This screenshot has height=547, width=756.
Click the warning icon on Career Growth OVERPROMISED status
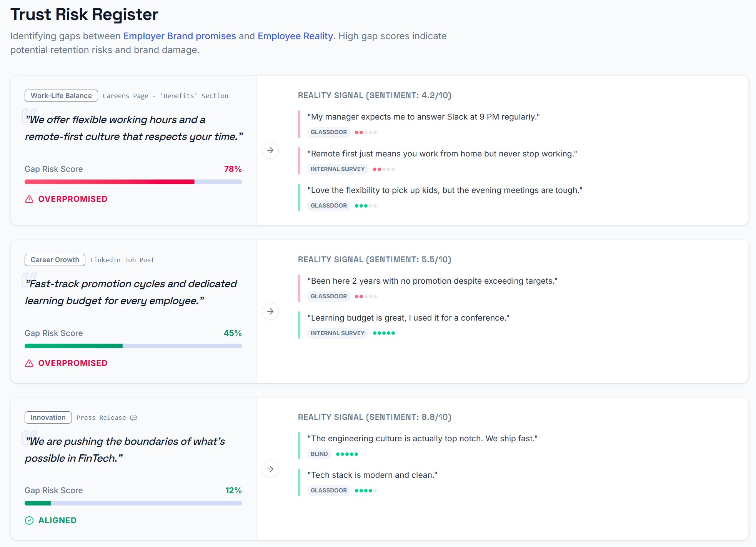(30, 363)
